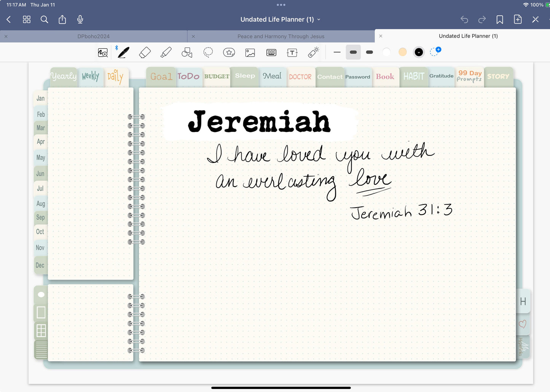Toggle the on-screen keyboard tool
Viewport: 550px width, 392px height.
tap(271, 52)
